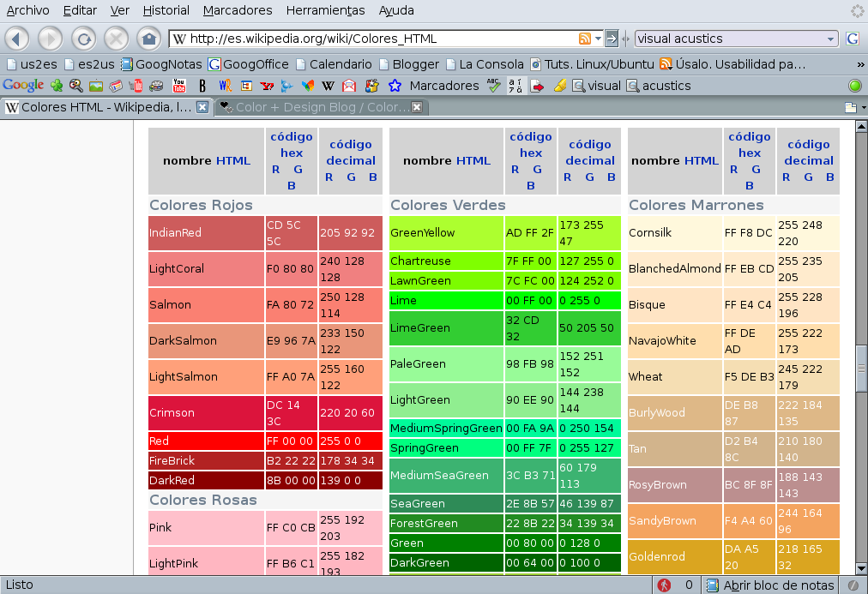
Task: Click the 'acustics' search word button
Action: point(659,86)
